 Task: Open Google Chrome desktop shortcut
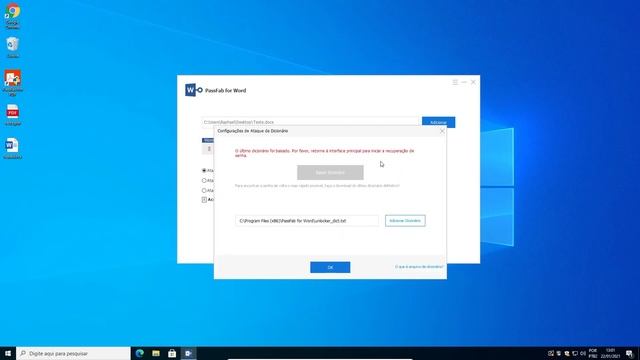(13, 16)
